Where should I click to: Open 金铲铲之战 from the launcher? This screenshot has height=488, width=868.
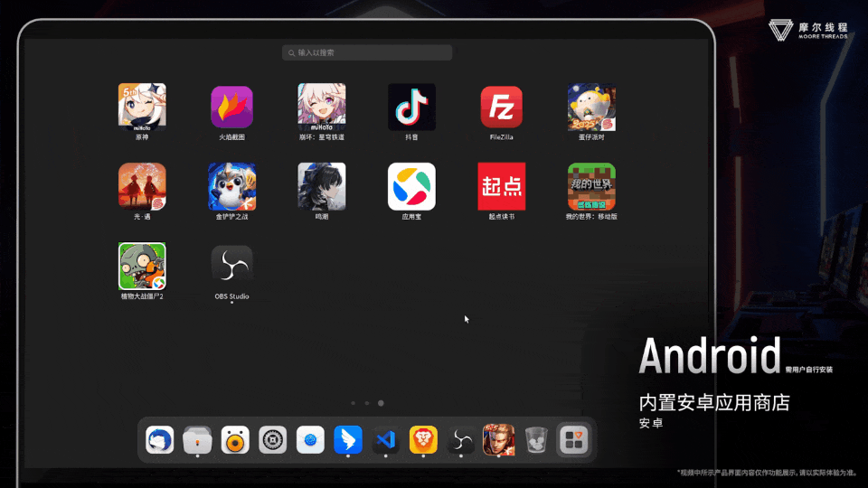coord(231,186)
